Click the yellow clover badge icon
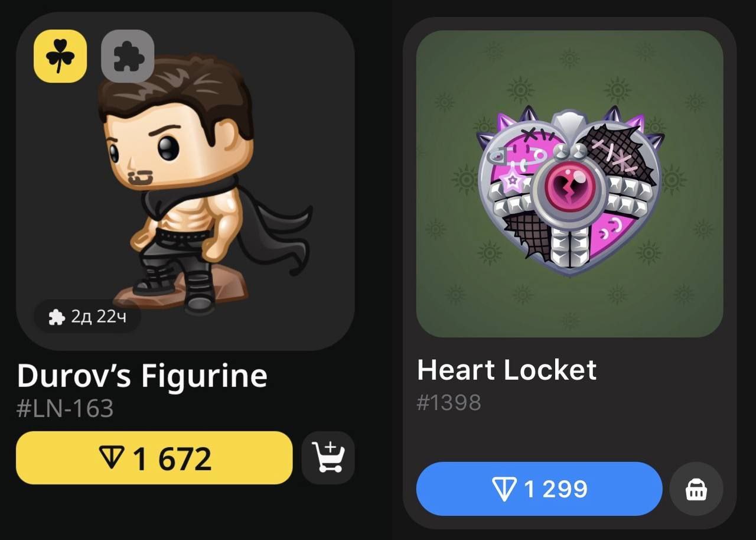This screenshot has height=540, width=756. pos(60,56)
